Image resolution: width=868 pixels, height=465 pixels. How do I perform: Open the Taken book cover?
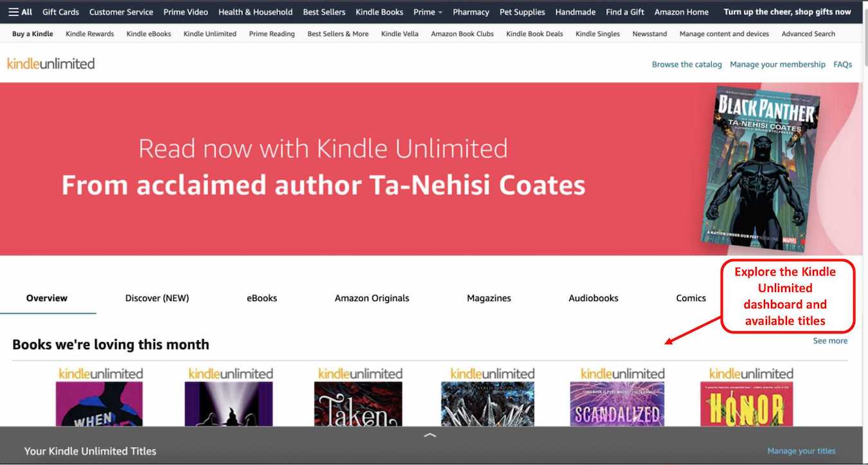click(358, 404)
